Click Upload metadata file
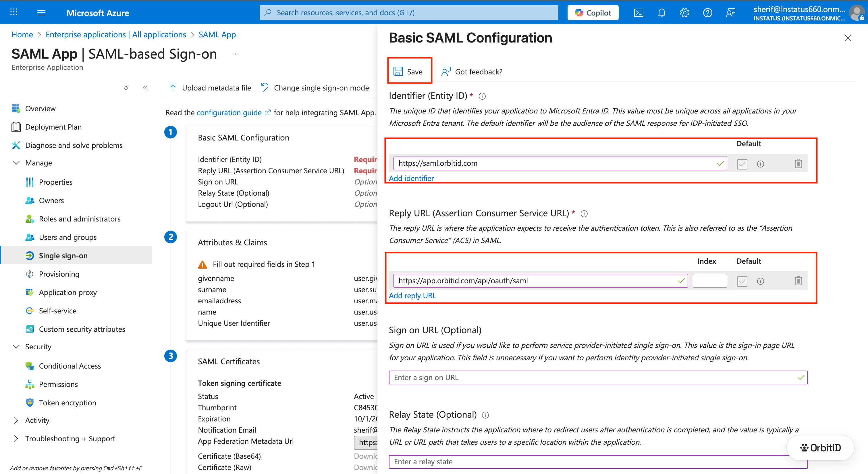The width and height of the screenshot is (868, 474). click(x=210, y=88)
